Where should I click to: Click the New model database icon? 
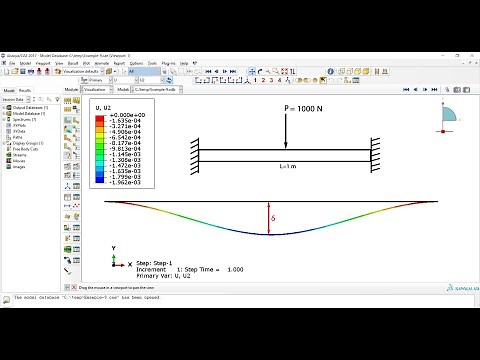point(6,71)
